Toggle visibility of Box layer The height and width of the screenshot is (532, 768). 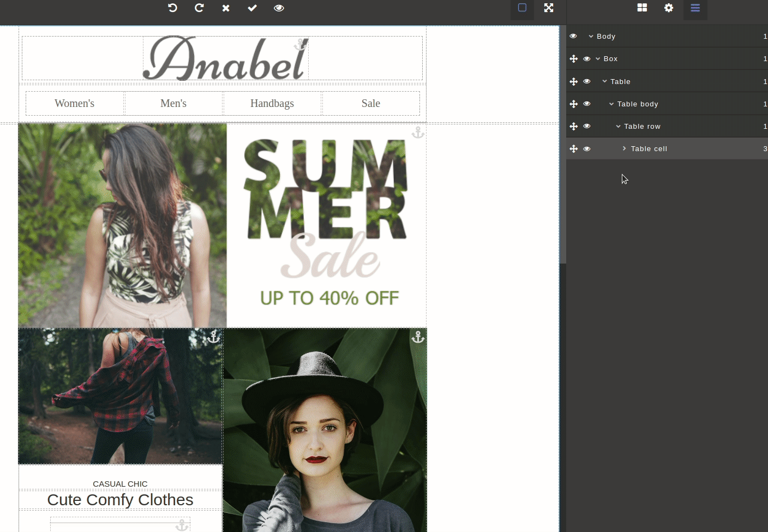pyautogui.click(x=587, y=59)
